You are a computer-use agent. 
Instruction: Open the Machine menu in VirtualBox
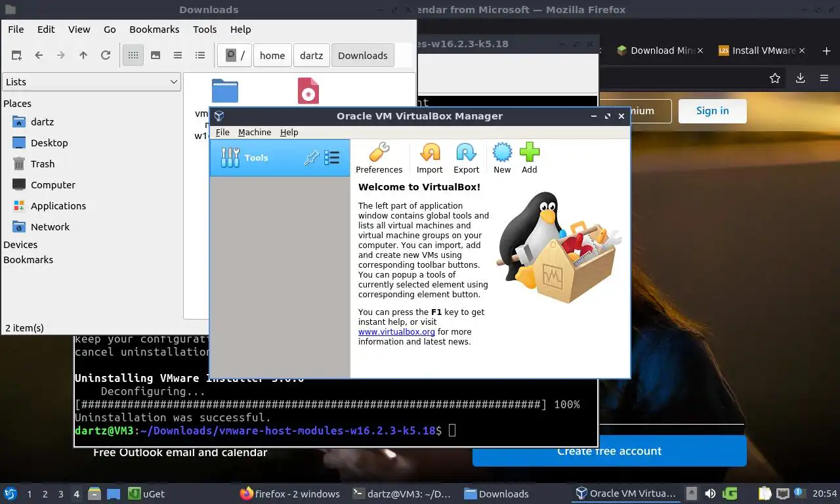point(255,132)
